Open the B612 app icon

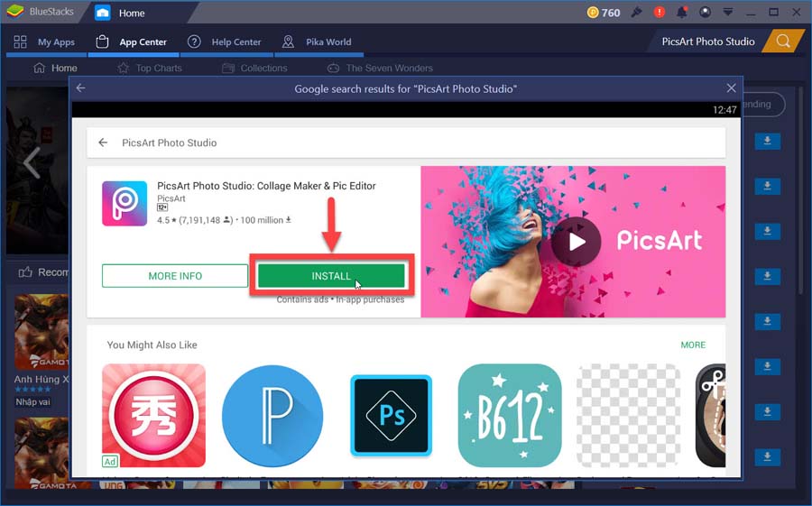pyautogui.click(x=510, y=416)
